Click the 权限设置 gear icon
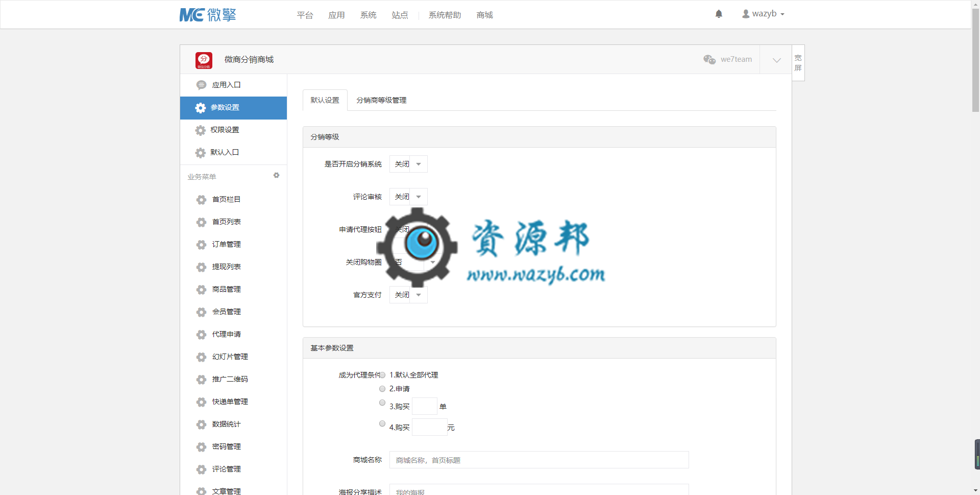Viewport: 980px width, 495px height. [201, 130]
